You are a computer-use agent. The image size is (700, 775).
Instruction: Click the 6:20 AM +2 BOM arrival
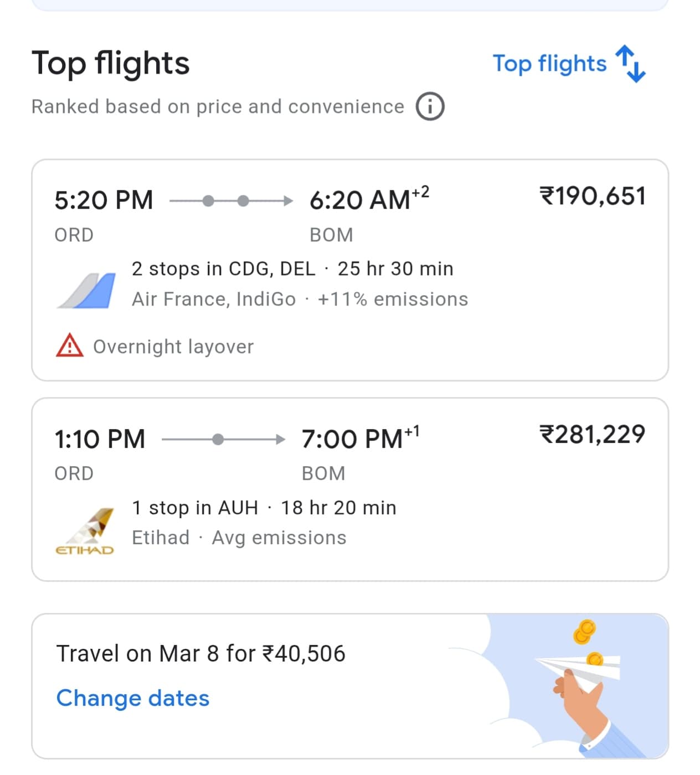[368, 200]
